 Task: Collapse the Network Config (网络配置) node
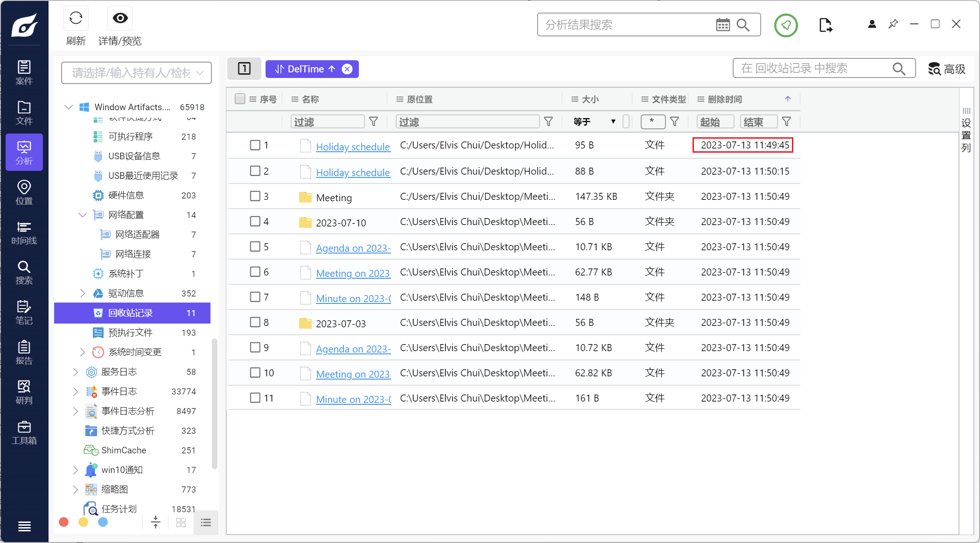83,215
